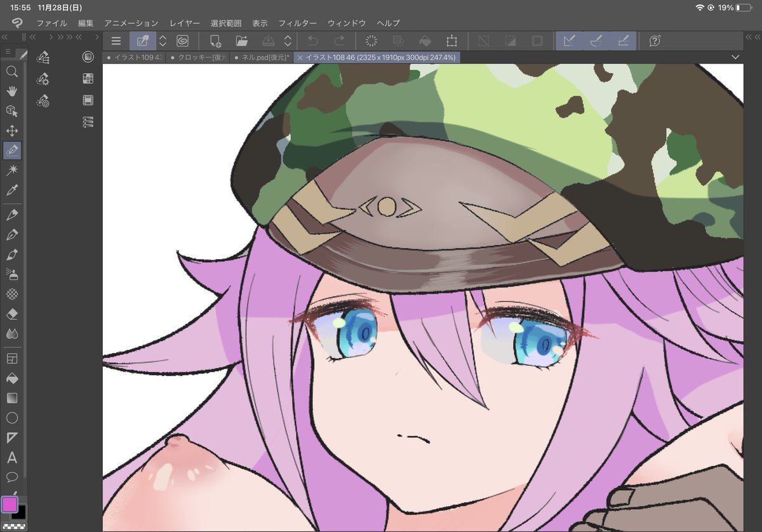The width and height of the screenshot is (762, 532).
Task: Open the アニメーション menu
Action: (131, 23)
